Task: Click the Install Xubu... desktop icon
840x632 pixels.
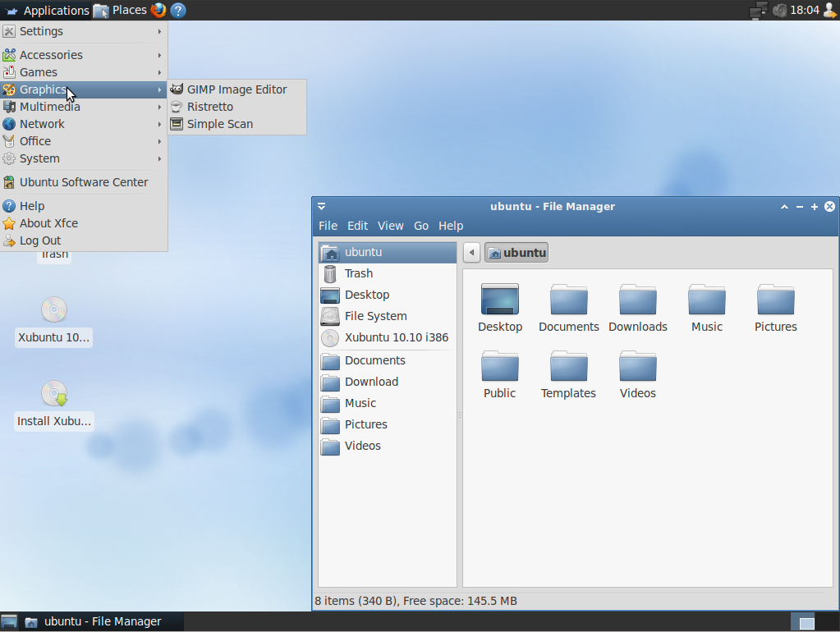Action: click(x=54, y=394)
